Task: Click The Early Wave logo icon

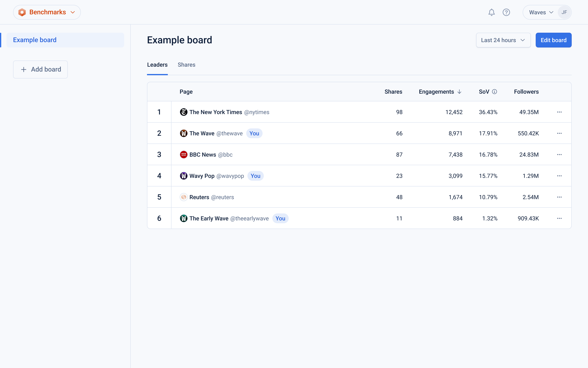Action: tap(184, 218)
